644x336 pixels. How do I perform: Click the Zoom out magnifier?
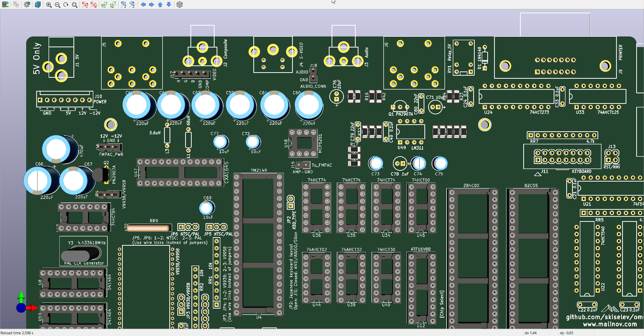coord(57,5)
